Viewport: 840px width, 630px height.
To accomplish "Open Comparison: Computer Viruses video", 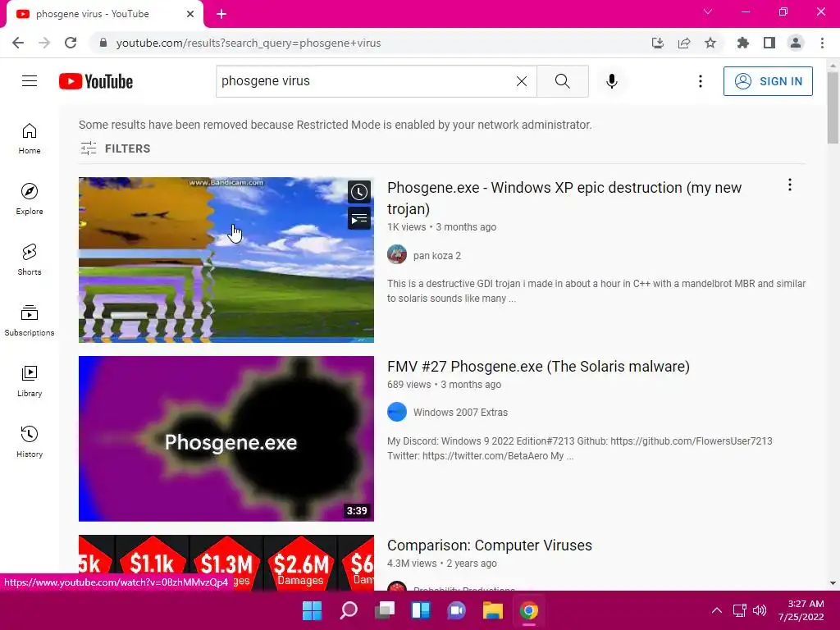I will pyautogui.click(x=490, y=546).
